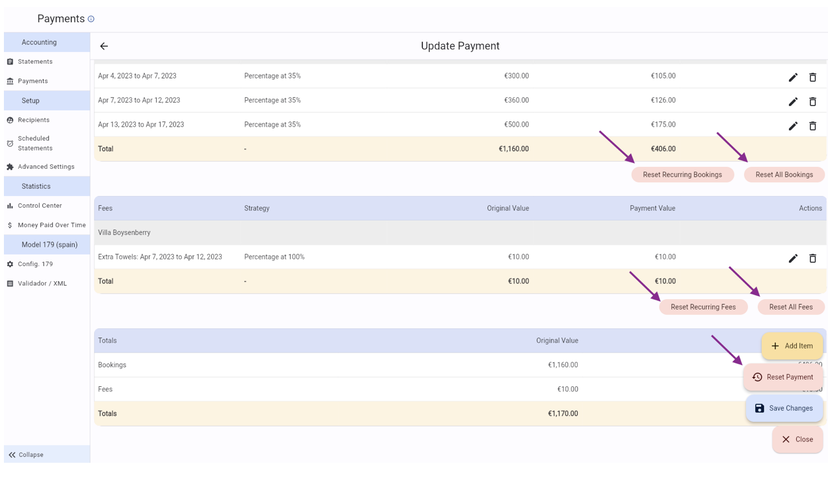Click the info icon next to Payments title
The width and height of the screenshot is (828, 479).
tap(91, 19)
